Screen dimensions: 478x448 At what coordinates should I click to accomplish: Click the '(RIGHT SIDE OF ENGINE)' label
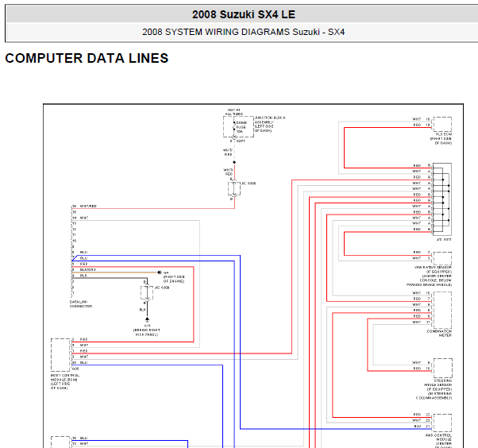[174, 279]
